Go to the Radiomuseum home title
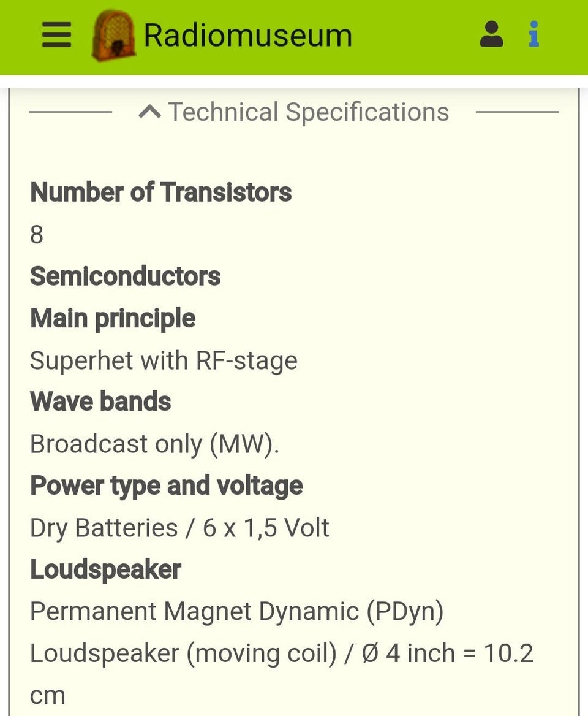 click(247, 35)
